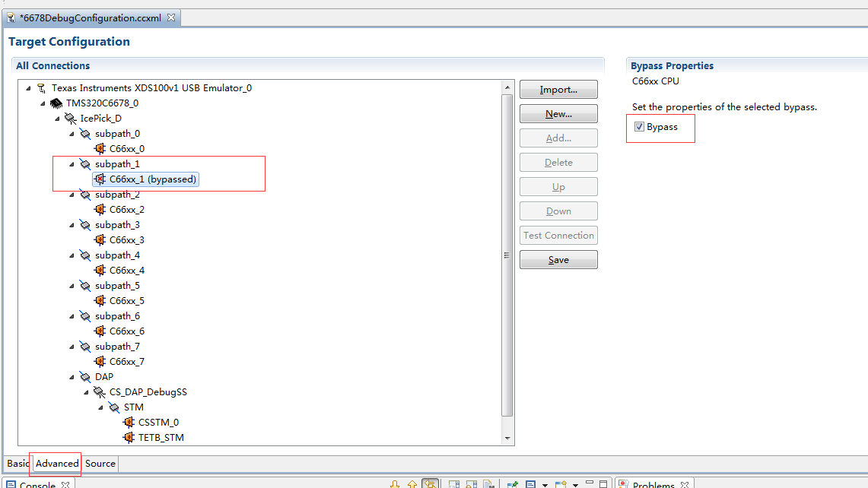Click the bypassed C66xx_1 CPU icon

tap(100, 179)
